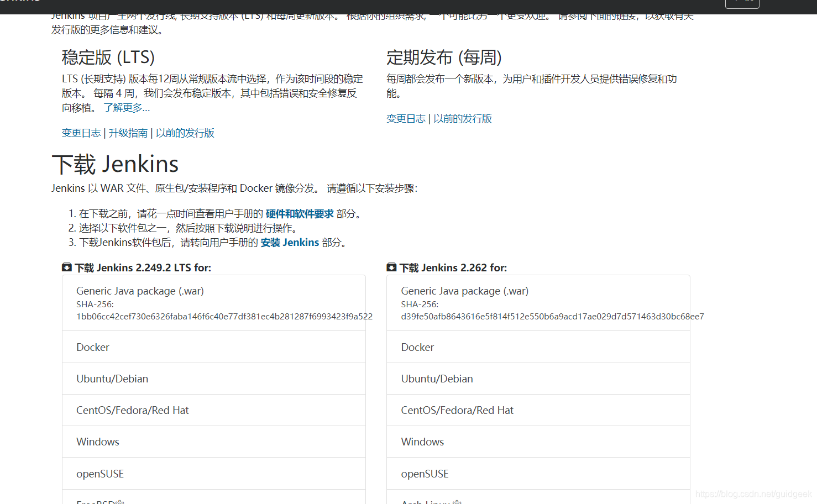The height and width of the screenshot is (504, 817).
Task: Open the weekly 以前的发行版 link
Action: 463,119
